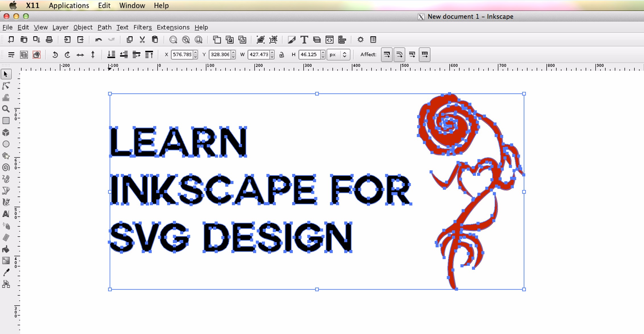Open the Window menu in macOS bar
Viewport: 644px width, 334px height.
pos(132,5)
